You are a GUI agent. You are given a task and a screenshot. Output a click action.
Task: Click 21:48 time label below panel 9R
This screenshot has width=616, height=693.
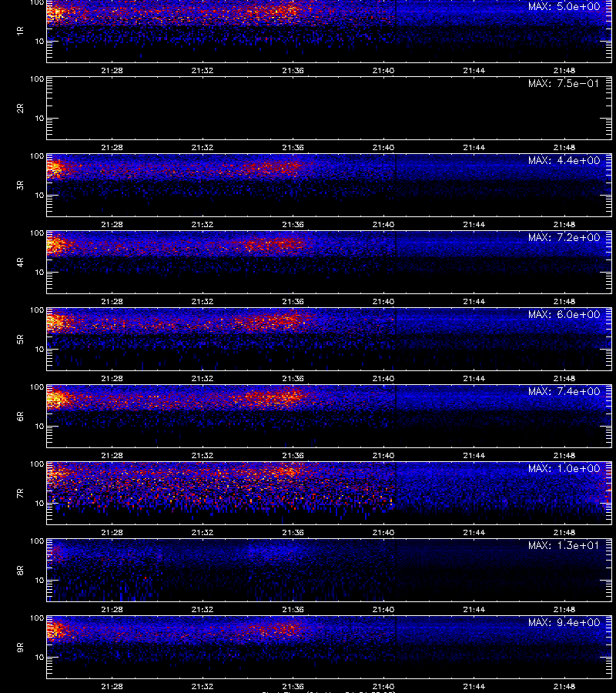pos(564,686)
